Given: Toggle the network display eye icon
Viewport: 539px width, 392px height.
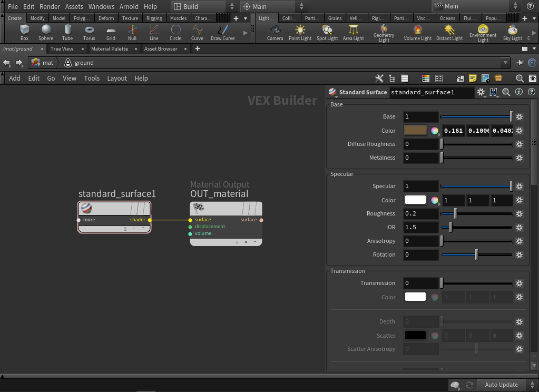Looking at the screenshot, I should click(x=533, y=79).
